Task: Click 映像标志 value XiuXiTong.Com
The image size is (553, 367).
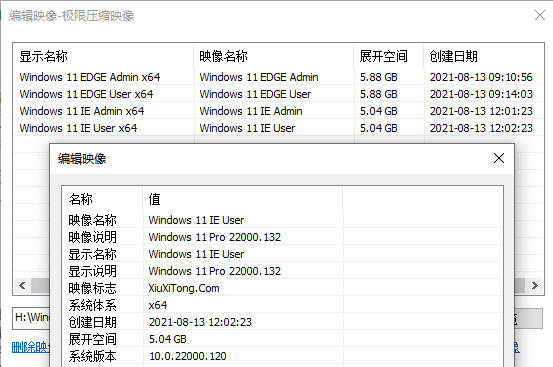Action: (184, 288)
